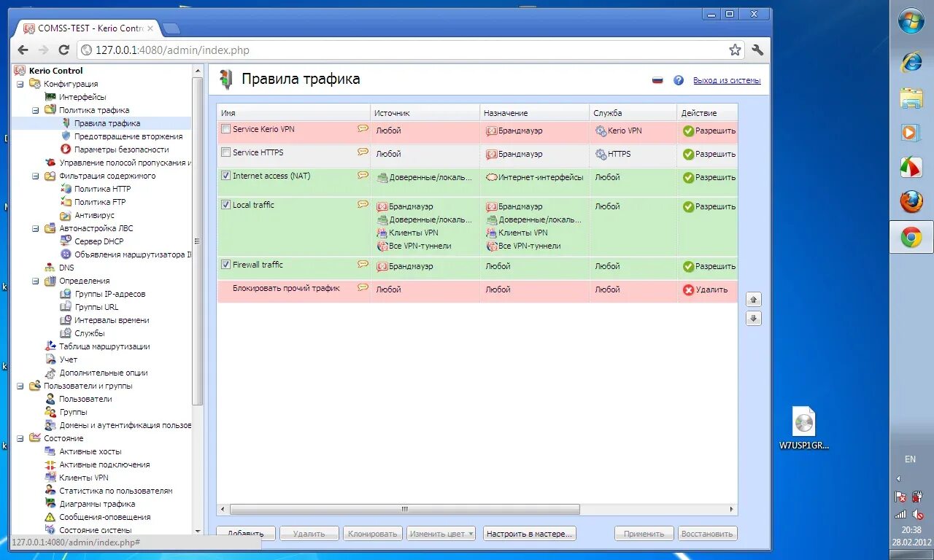Image resolution: width=934 pixels, height=560 pixels.
Task: Open DNS settings in tree
Action: click(66, 268)
